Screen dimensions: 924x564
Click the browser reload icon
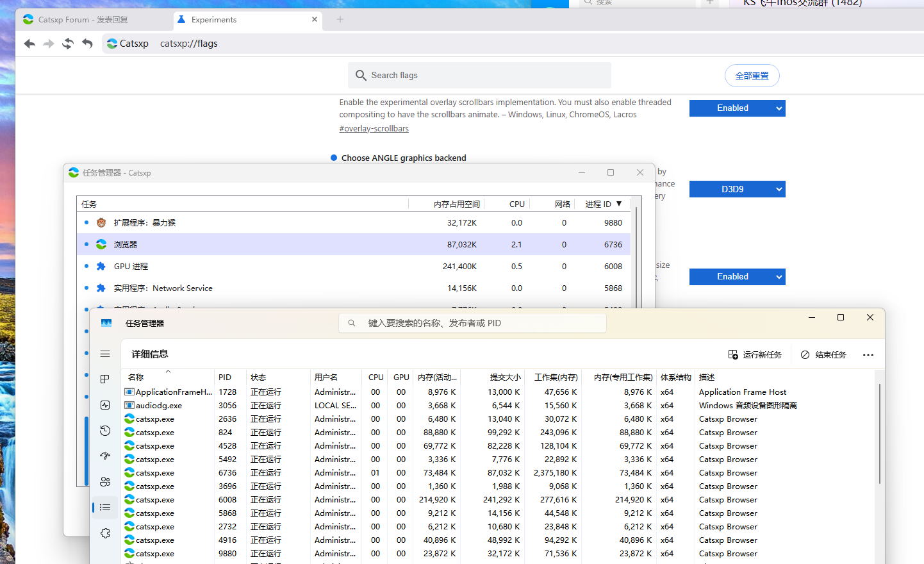coord(68,44)
